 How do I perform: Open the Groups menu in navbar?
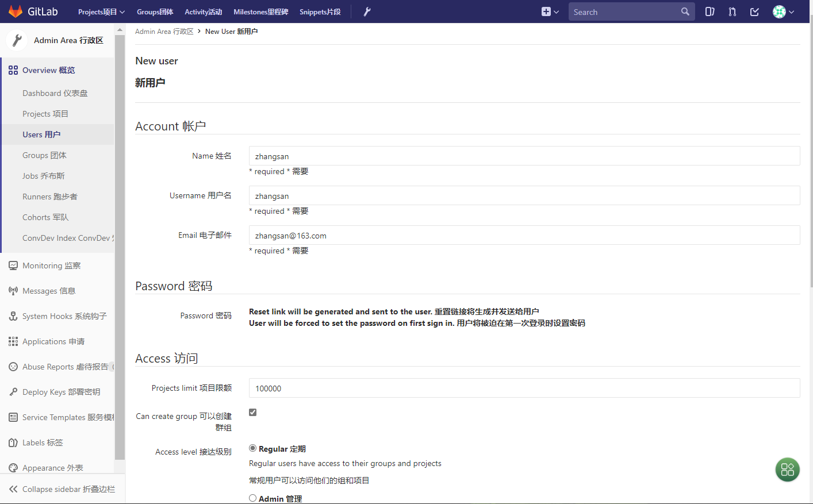[155, 11]
